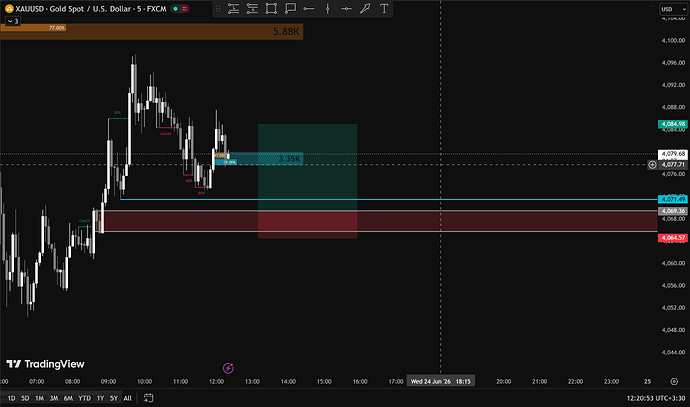Screen dimensions: 690x407
Task: Select the horizontal line tool
Action: tap(346, 8)
